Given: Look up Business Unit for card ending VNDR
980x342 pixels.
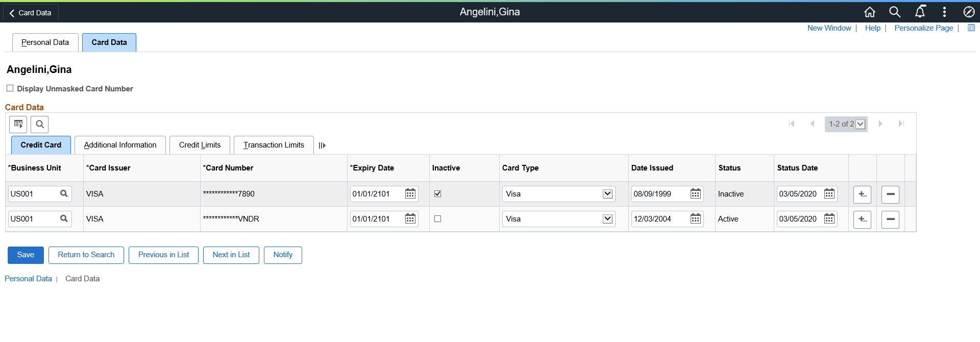Looking at the screenshot, I should [x=64, y=218].
